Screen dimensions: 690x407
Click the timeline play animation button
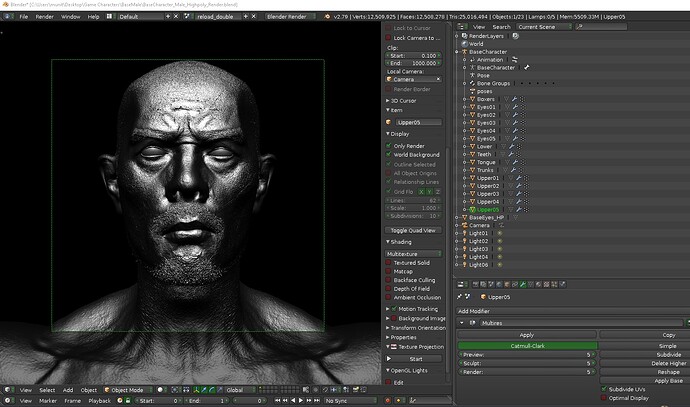(301, 401)
